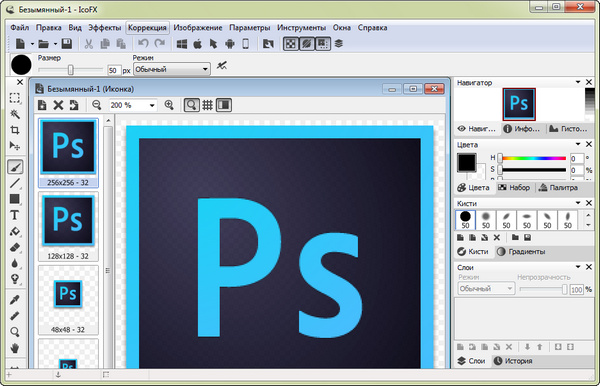The height and width of the screenshot is (386, 600).
Task: Select the 128x128 - 32 icon thumbnail
Action: tap(68, 226)
